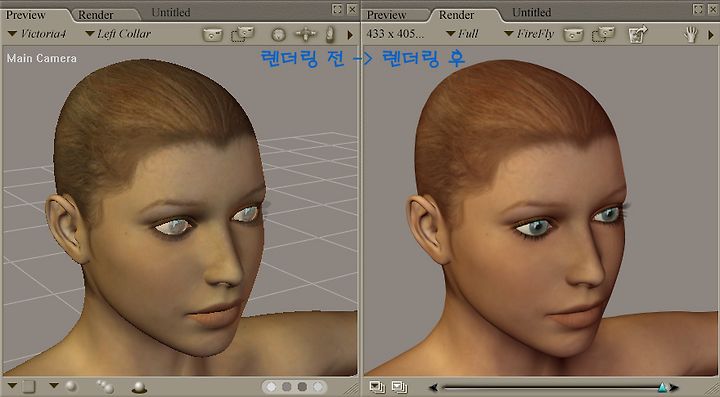Switch to the Preview tab in the left window

point(25,15)
